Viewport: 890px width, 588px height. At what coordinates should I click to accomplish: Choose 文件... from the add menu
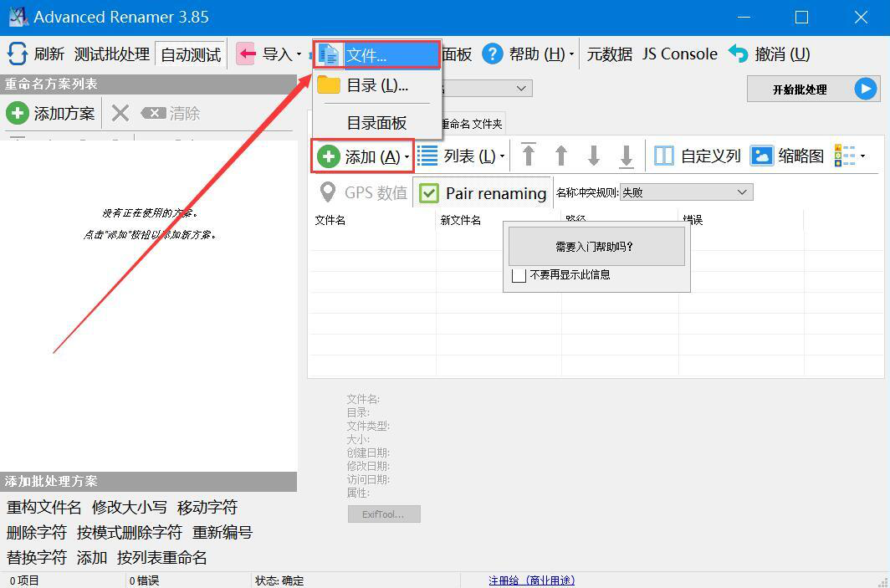(x=377, y=55)
